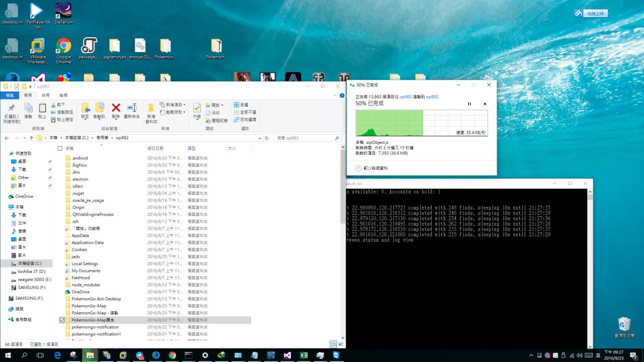Open the address bar history dropdown
Viewport: 644px width, 362px height.
[x=260, y=138]
